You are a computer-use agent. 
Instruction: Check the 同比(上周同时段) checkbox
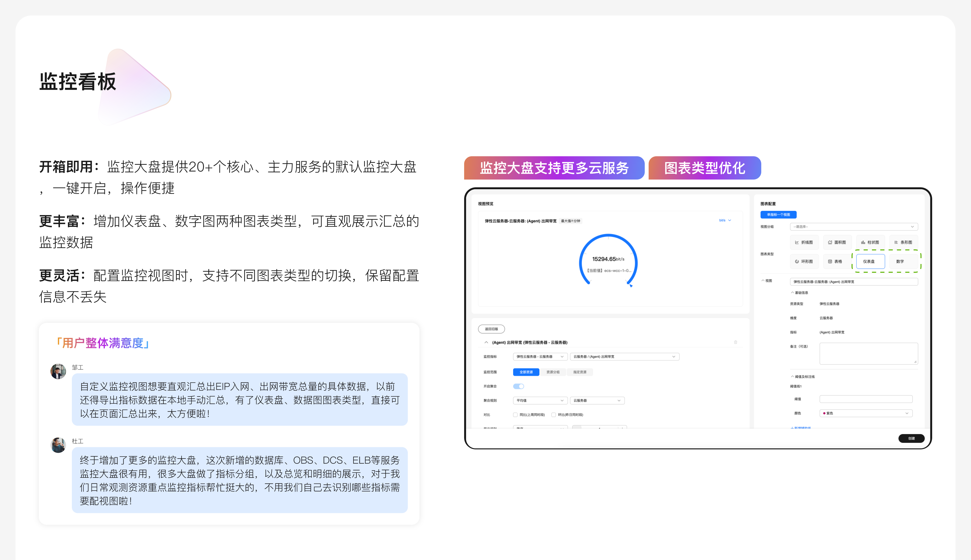[x=515, y=415]
